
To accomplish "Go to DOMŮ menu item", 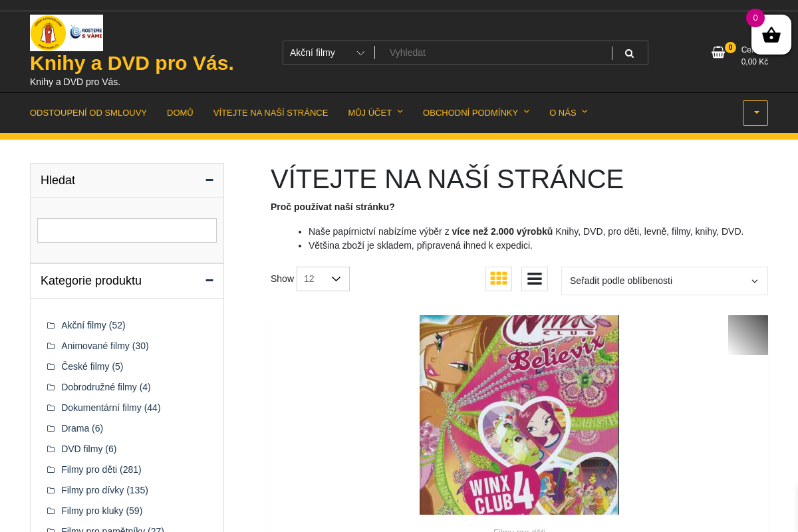I will pyautogui.click(x=180, y=113).
